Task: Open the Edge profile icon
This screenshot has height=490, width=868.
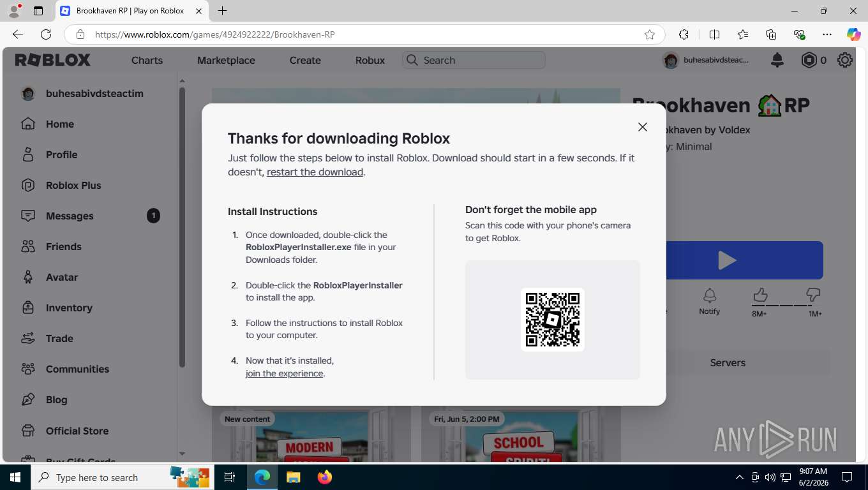Action: [14, 11]
